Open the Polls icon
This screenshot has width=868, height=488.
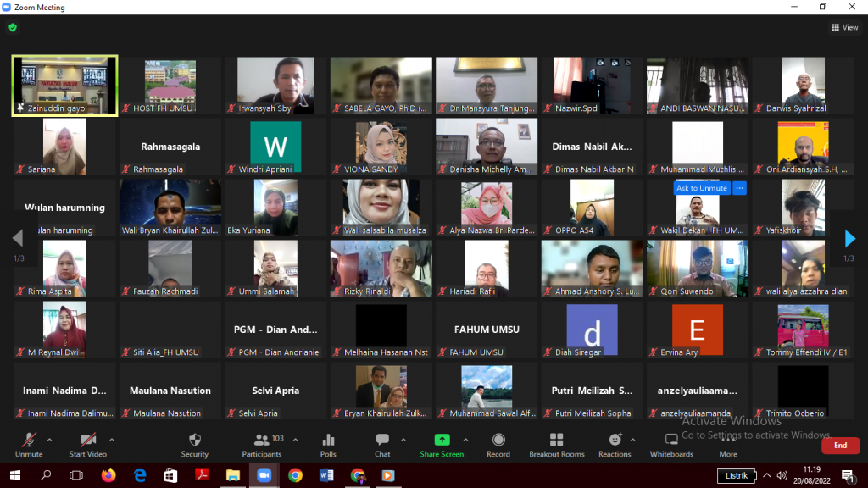328,441
